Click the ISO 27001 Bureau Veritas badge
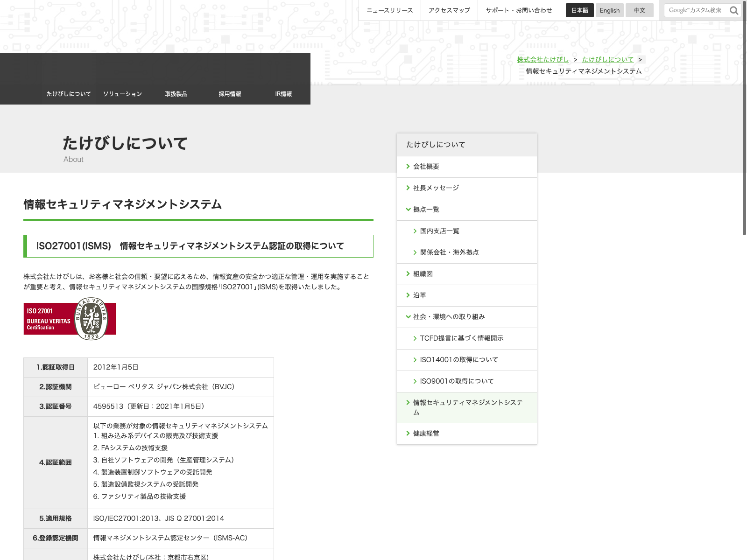 [x=70, y=319]
